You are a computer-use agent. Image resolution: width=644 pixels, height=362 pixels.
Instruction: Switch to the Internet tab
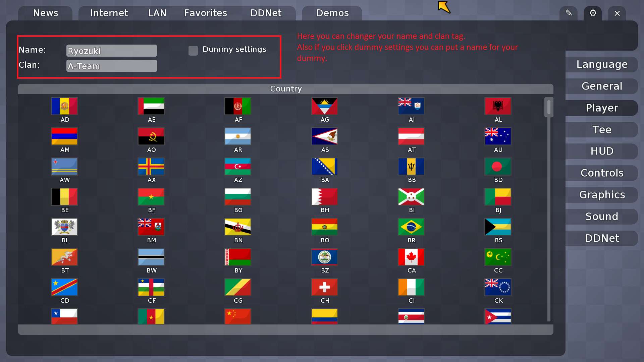[x=109, y=13]
